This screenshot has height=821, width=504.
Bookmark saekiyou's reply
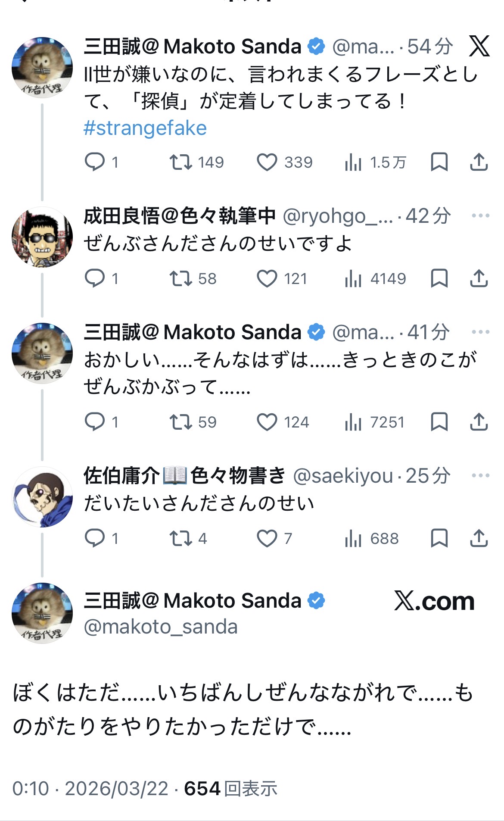(439, 539)
